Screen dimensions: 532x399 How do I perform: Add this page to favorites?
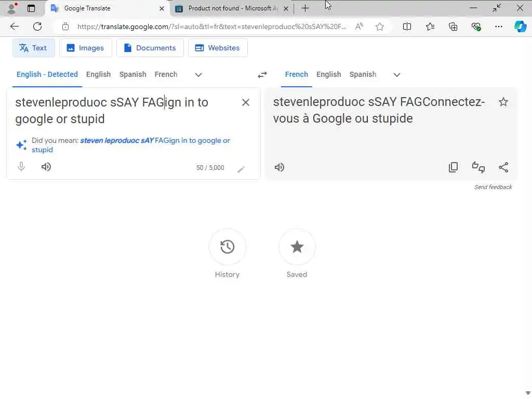[380, 26]
